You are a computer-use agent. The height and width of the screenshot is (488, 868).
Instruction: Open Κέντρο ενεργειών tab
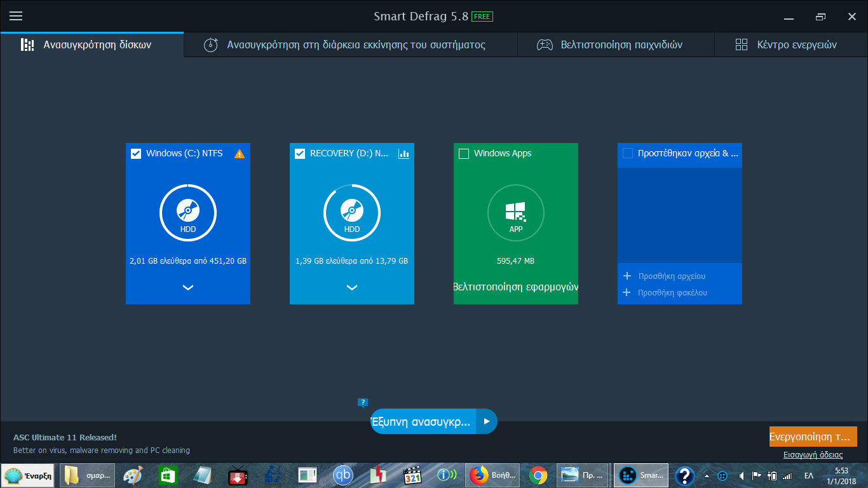pyautogui.click(x=791, y=44)
